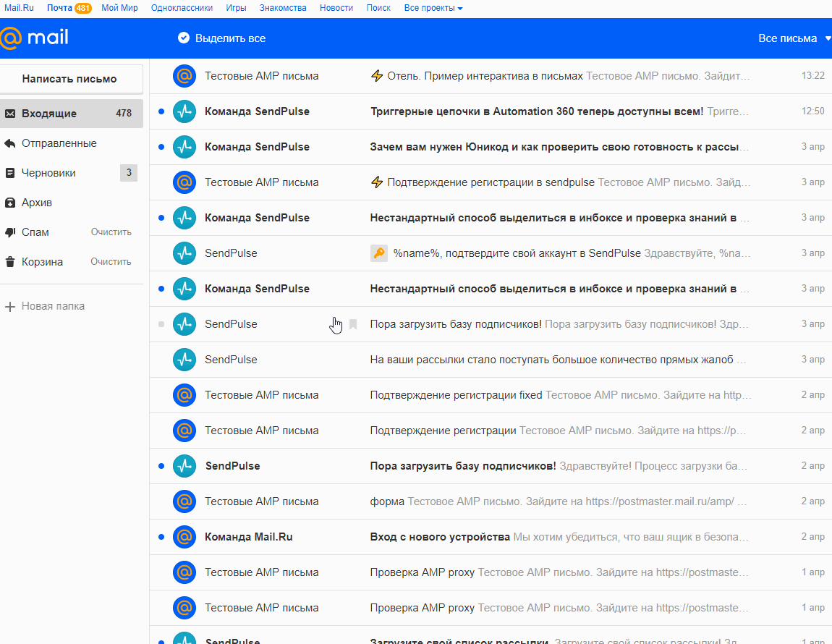Open email Вход с нового устройства
This screenshot has height=644, width=832.
(491, 537)
